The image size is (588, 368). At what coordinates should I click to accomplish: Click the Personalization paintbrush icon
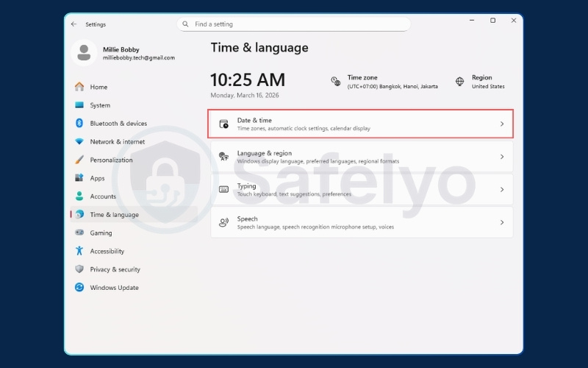pyautogui.click(x=79, y=160)
